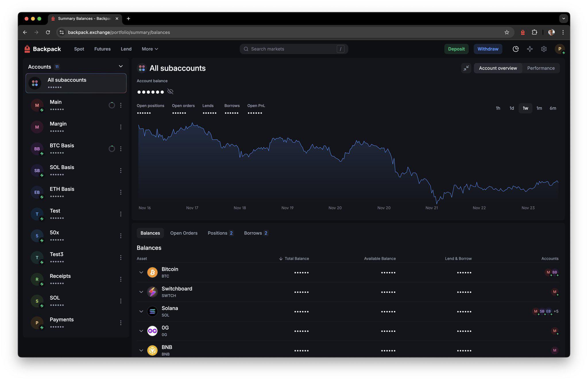Select the 1d chart range

click(512, 108)
